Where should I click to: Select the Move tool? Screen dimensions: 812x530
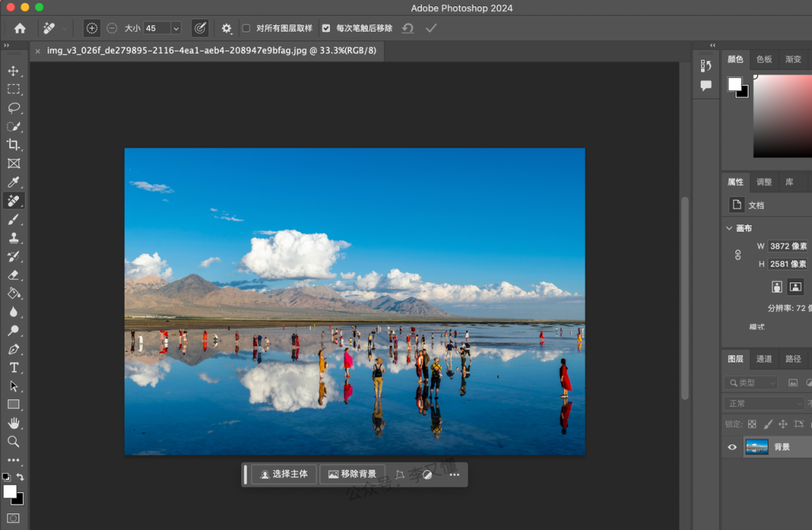13,71
